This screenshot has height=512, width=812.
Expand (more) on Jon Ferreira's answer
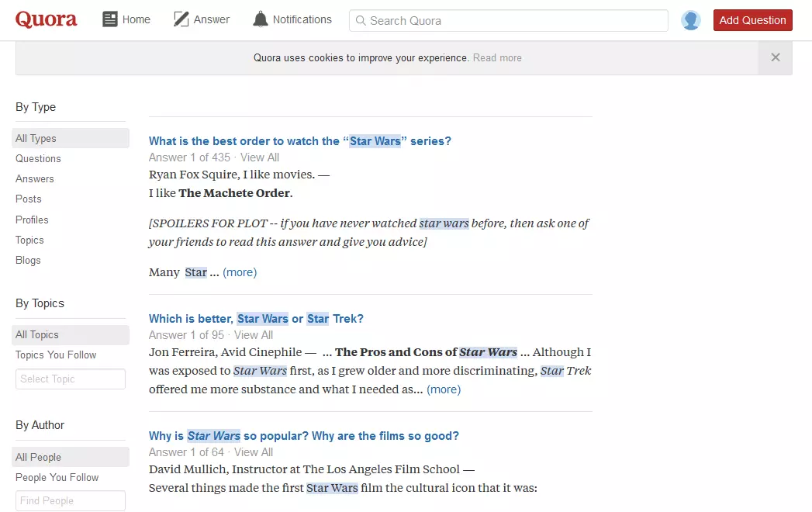(444, 389)
